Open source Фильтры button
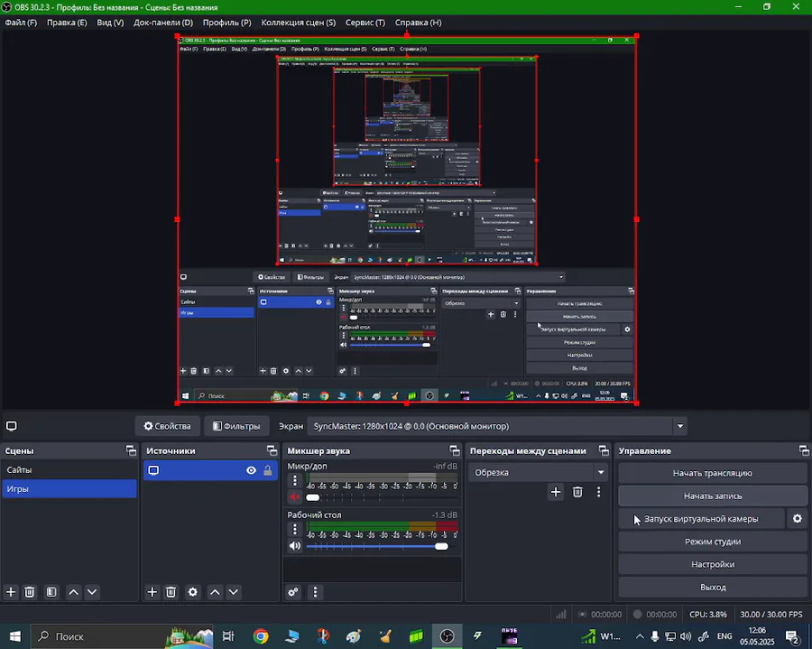Viewport: 812px width, 649px height. click(236, 426)
